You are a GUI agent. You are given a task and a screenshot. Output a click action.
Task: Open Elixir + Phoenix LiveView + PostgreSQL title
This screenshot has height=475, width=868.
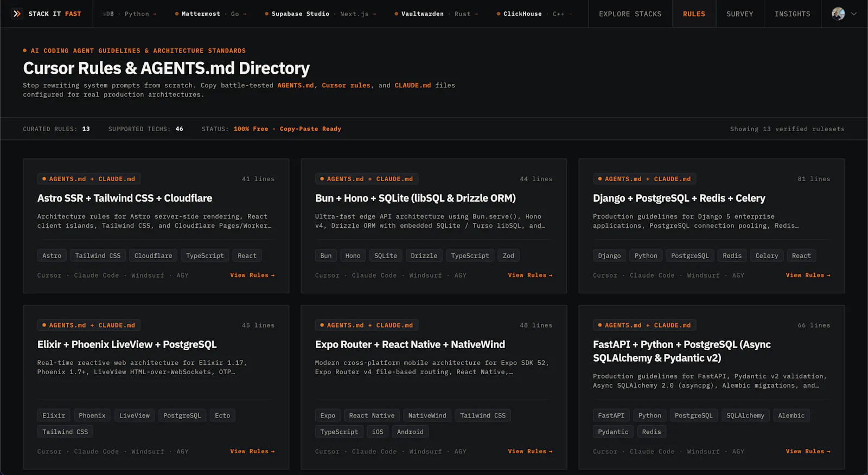tap(127, 345)
